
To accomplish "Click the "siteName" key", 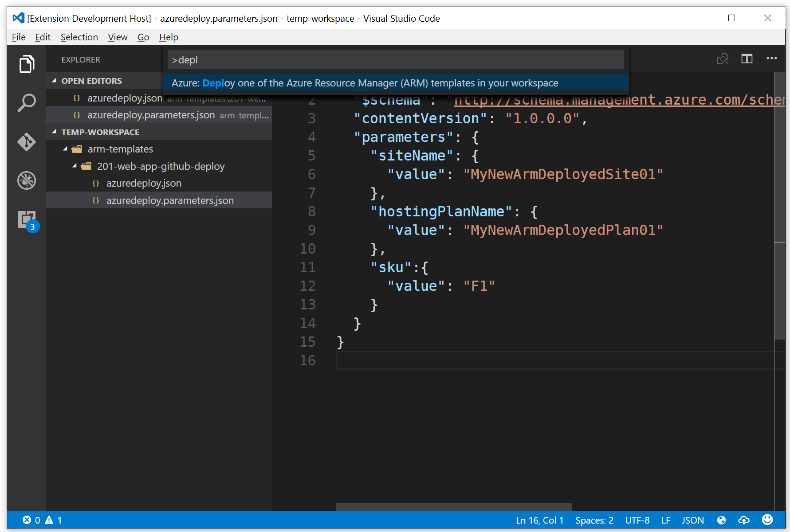I will 412,156.
